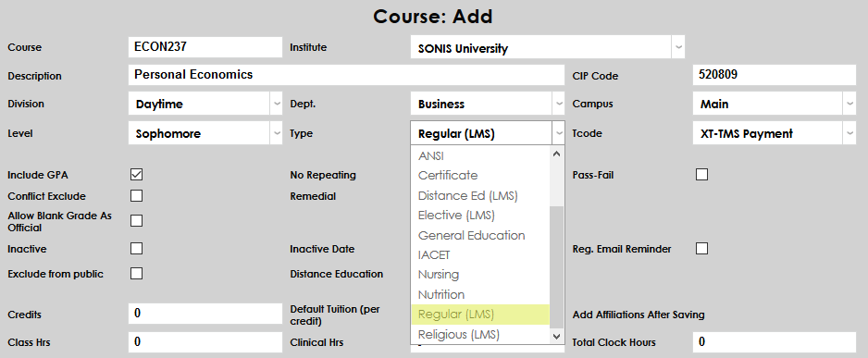The height and width of the screenshot is (358, 868).
Task: Select Distance Ed (LMS) option
Action: [x=480, y=195]
